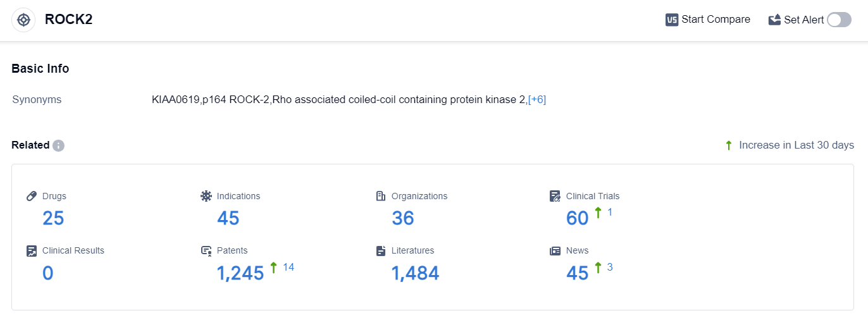Click the Related info icon
This screenshot has height=325, width=868.
(58, 145)
